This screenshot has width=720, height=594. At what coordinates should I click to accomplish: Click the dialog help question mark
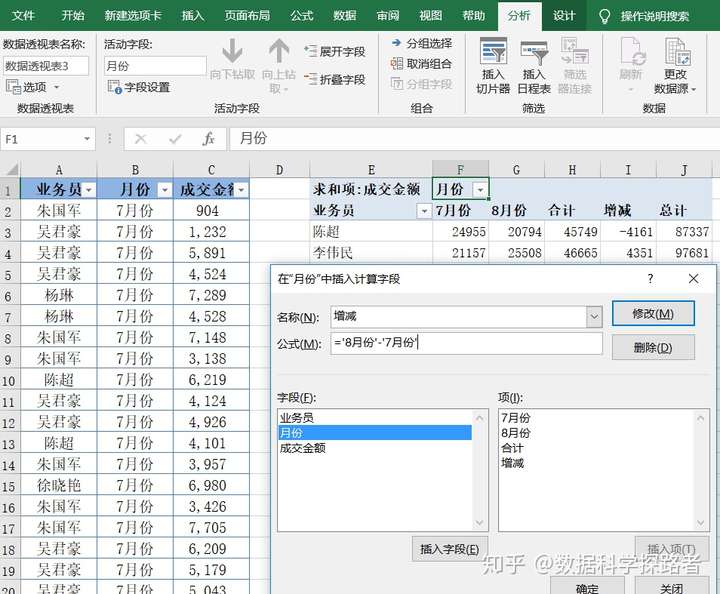pos(650,279)
